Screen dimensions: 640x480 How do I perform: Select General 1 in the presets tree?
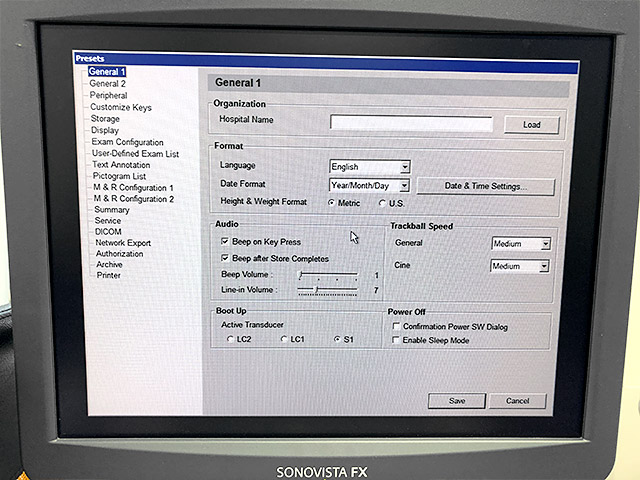coord(107,72)
